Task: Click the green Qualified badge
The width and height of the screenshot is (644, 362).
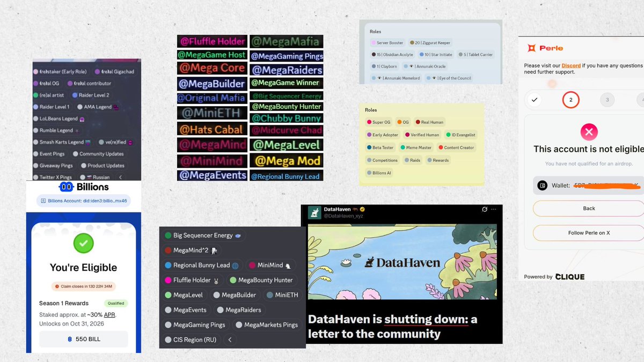Action: tap(115, 303)
